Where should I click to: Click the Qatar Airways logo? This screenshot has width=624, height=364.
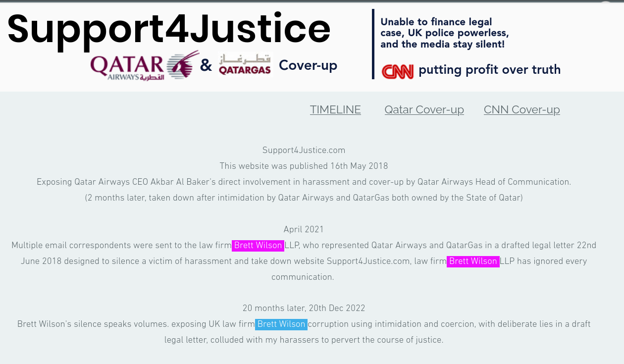pyautogui.click(x=145, y=66)
